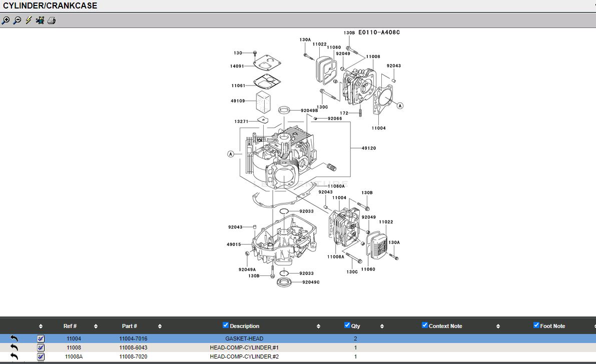Uncheck the Description column checkbox
Viewport: 596px width, 364px height.
click(x=225, y=325)
